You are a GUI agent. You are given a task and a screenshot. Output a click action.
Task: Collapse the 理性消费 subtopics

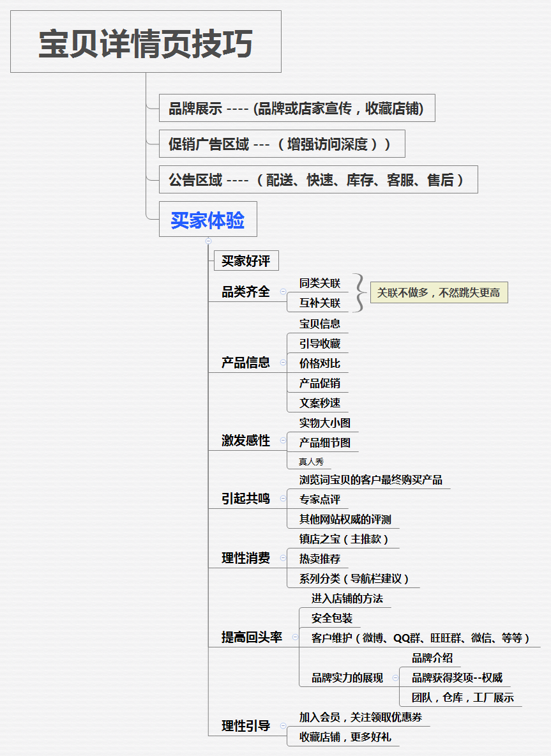(x=283, y=558)
